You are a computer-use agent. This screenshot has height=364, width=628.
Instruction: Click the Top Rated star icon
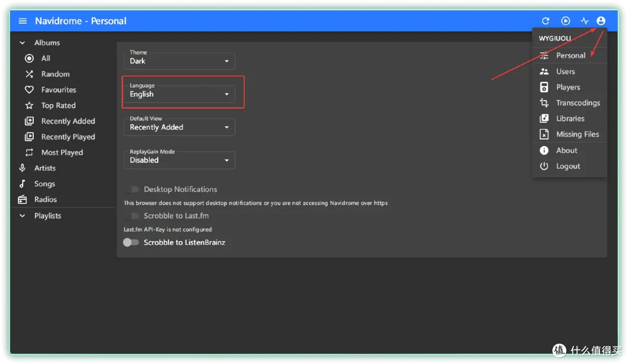click(x=29, y=105)
